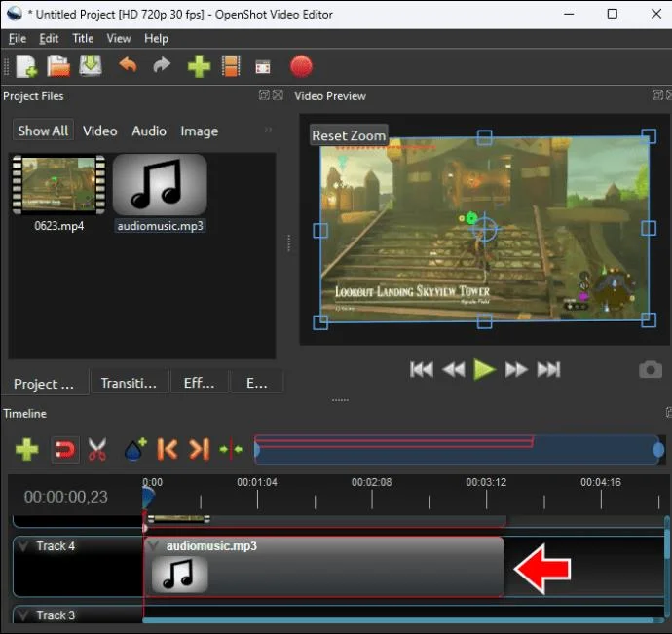Click the right-middle transform handle in preview
The image size is (672, 634).
[x=649, y=228]
